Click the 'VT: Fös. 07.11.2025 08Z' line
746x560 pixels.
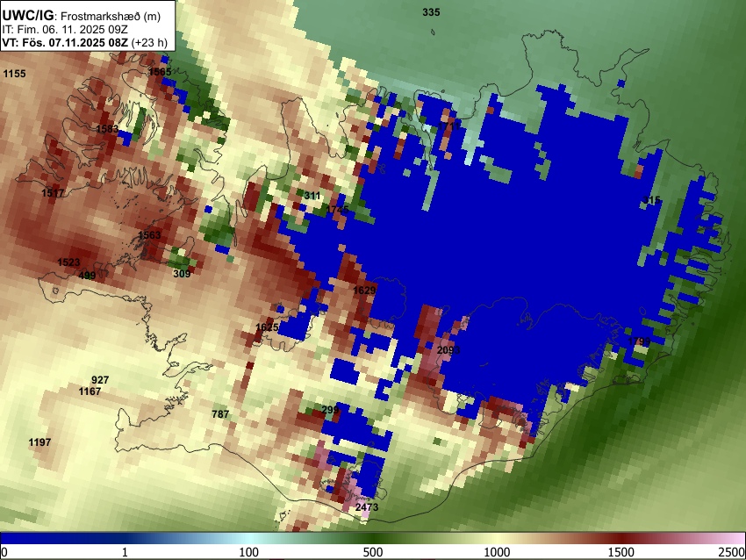tap(65, 42)
